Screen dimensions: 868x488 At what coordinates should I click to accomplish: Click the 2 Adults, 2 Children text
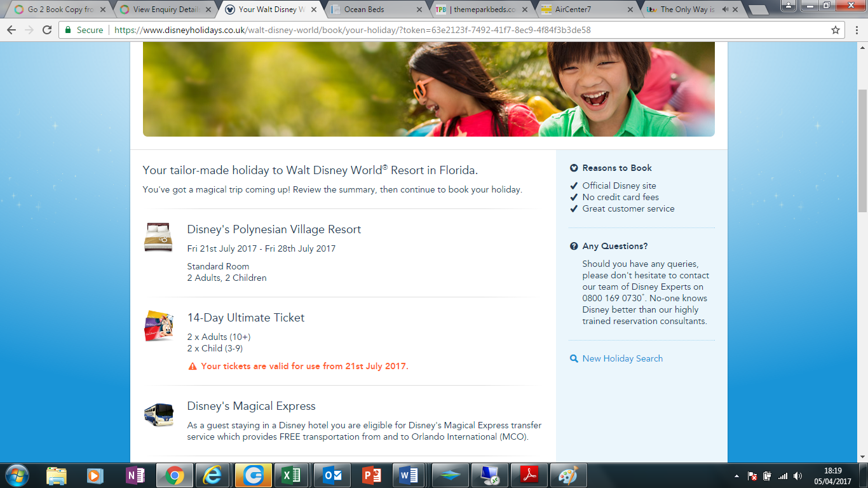point(227,278)
